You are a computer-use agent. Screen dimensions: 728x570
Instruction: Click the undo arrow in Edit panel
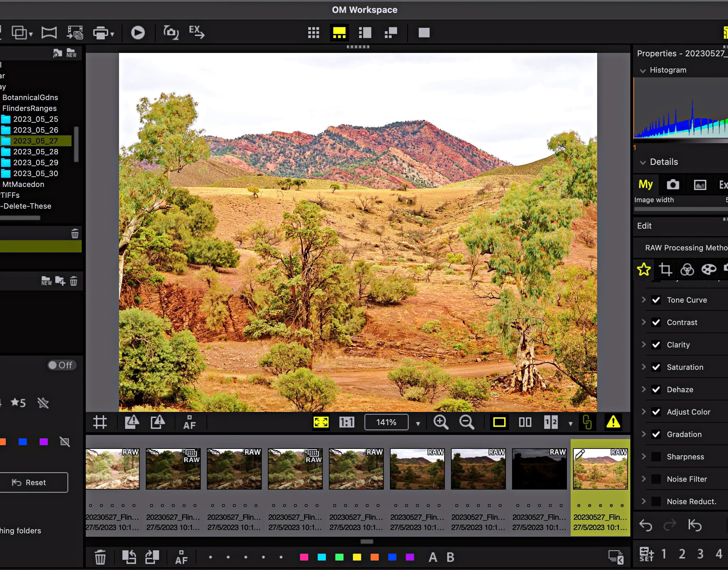[x=646, y=525]
